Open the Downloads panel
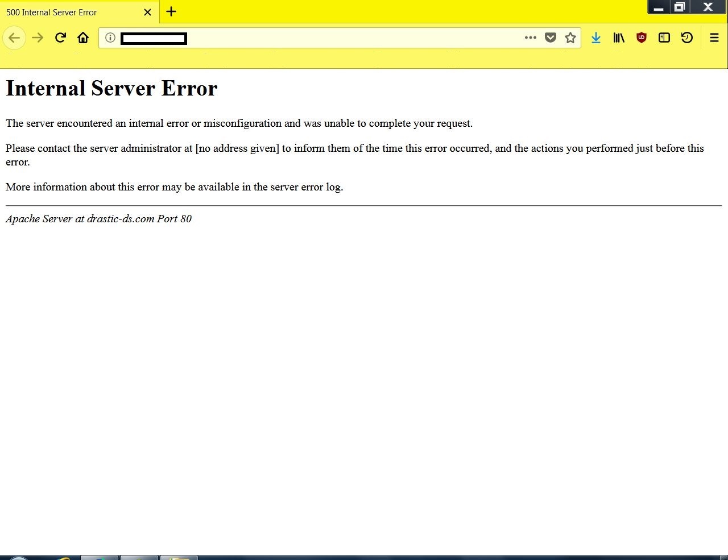The height and width of the screenshot is (560, 728). [595, 38]
